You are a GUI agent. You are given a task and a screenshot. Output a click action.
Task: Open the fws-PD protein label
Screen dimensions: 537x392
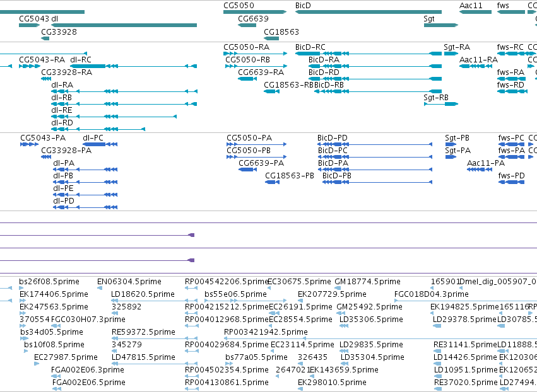point(511,176)
